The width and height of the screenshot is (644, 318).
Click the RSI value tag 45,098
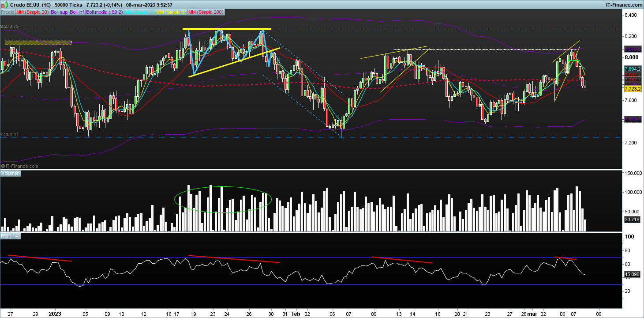click(x=633, y=274)
